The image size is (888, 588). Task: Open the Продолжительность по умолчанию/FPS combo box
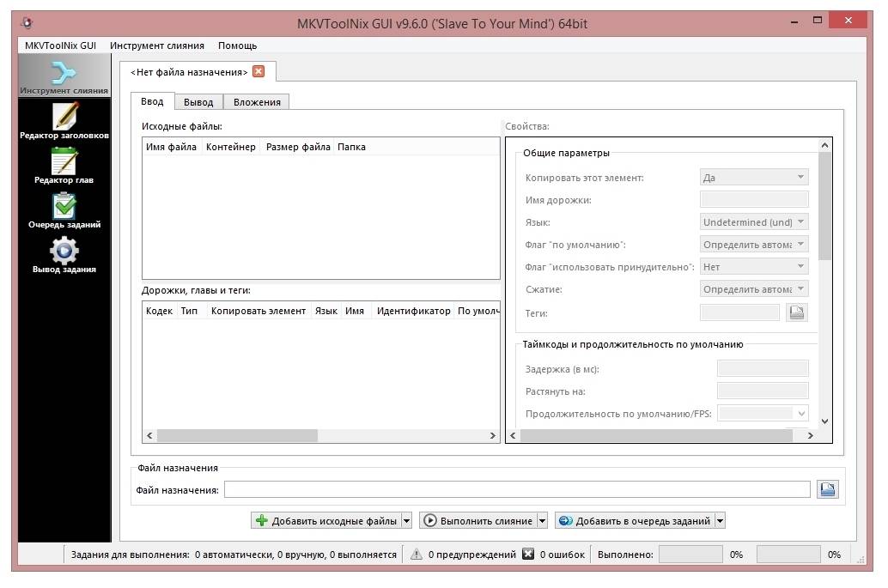pos(763,413)
